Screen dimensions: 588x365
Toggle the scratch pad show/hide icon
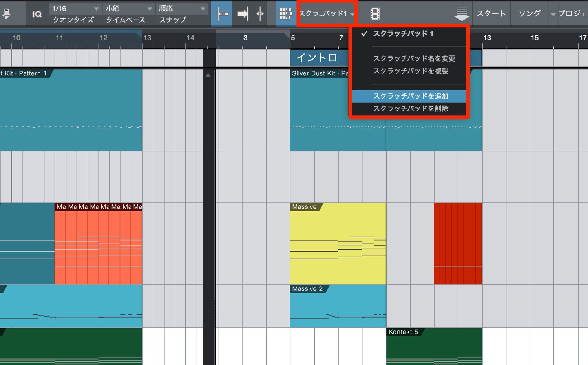click(285, 14)
